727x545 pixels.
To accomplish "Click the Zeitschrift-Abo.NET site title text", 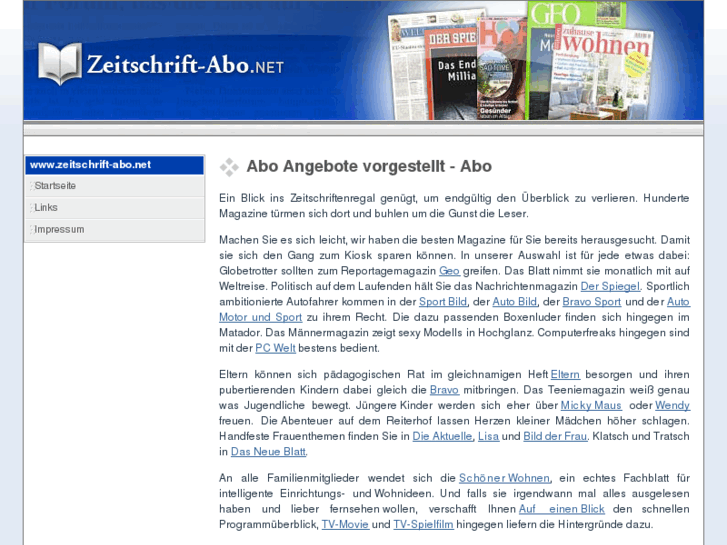I will [185, 64].
